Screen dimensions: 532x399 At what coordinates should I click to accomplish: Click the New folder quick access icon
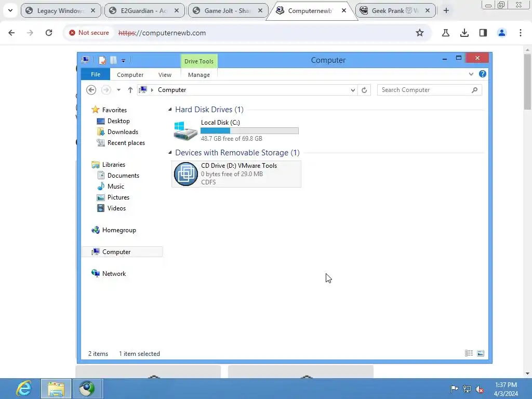point(113,60)
